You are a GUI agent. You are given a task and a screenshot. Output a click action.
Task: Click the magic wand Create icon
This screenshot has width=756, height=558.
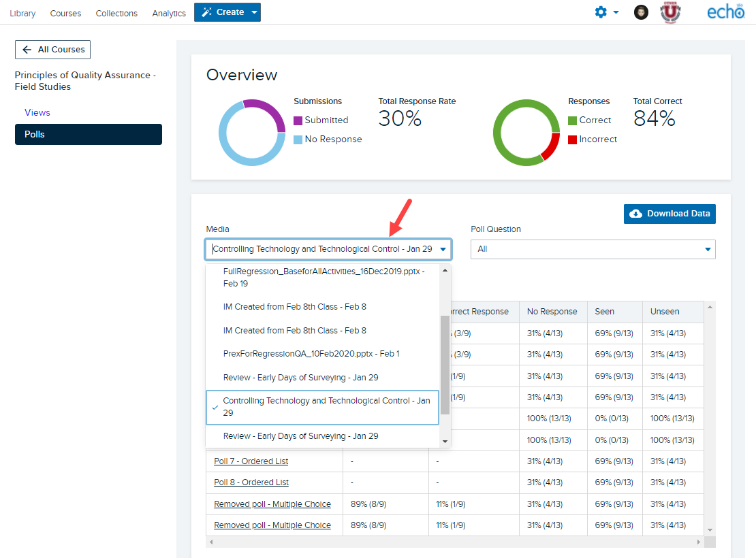(207, 12)
